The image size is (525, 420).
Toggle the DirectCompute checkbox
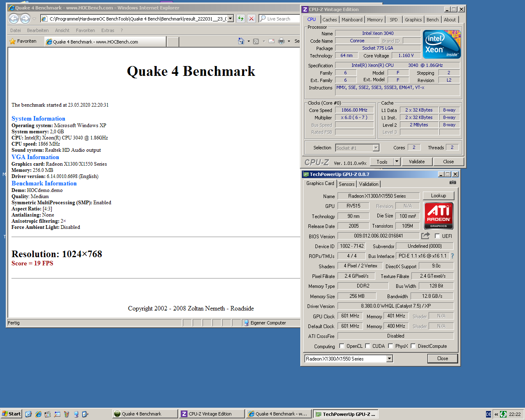click(413, 346)
